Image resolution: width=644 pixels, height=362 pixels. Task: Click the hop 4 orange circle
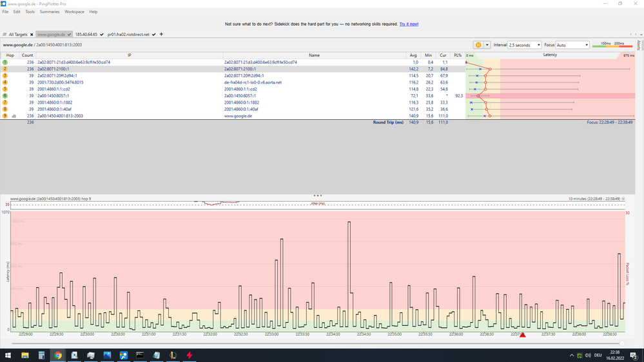[x=5, y=82]
